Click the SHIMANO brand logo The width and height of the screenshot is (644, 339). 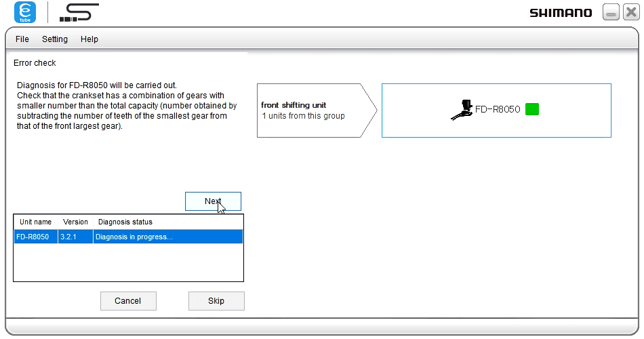click(561, 13)
